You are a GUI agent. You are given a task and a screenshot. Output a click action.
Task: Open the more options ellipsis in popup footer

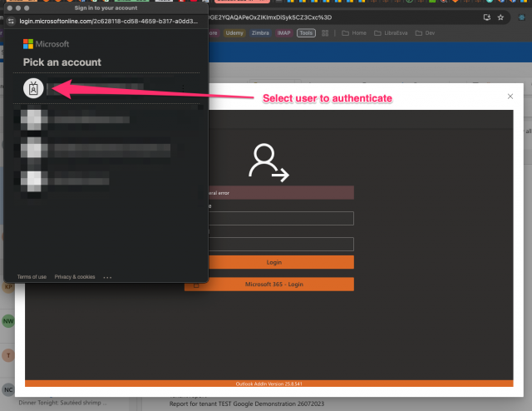107,276
